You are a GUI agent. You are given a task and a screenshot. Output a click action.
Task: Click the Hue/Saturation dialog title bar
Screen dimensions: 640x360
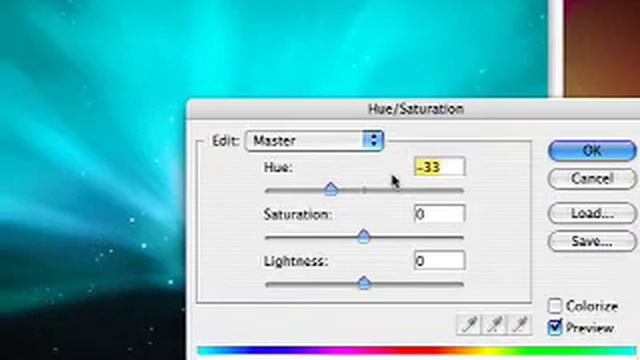[413, 109]
